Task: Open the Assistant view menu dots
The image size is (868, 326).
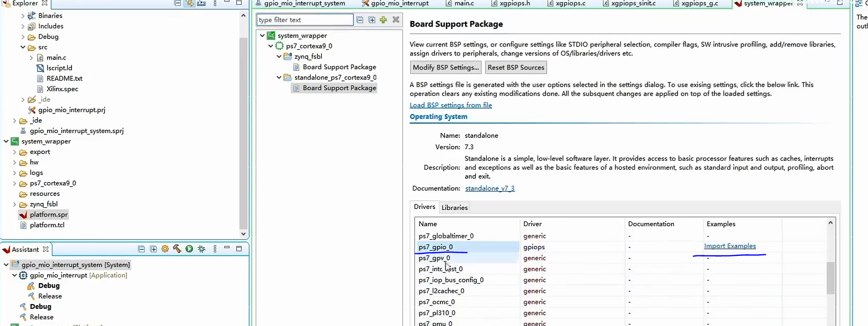Action: 215,249
